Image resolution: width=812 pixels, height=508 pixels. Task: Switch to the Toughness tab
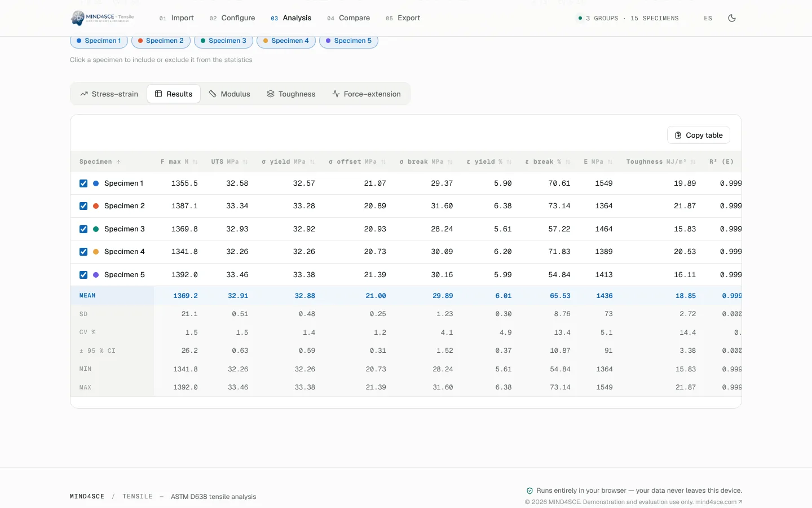point(291,94)
